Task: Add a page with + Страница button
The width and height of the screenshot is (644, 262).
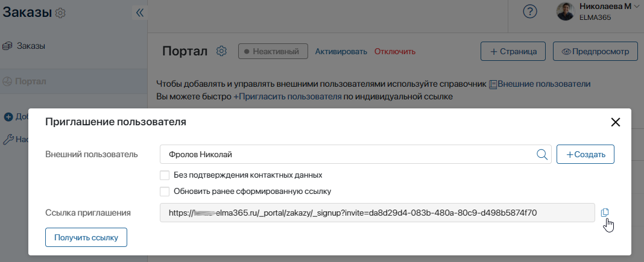Action: [513, 52]
